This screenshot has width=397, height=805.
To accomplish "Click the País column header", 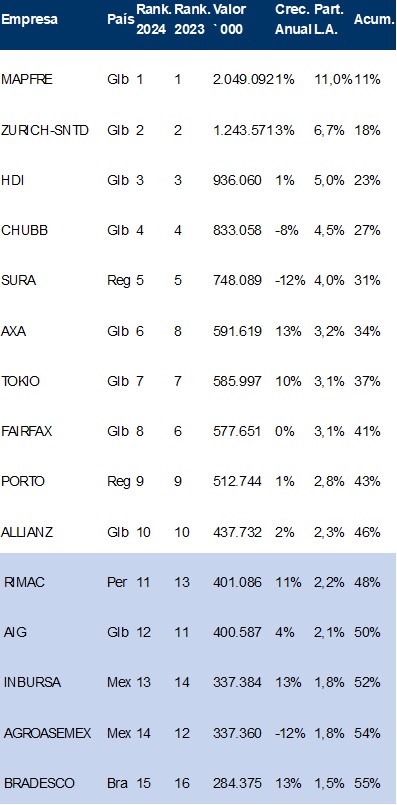I will (x=121, y=20).
